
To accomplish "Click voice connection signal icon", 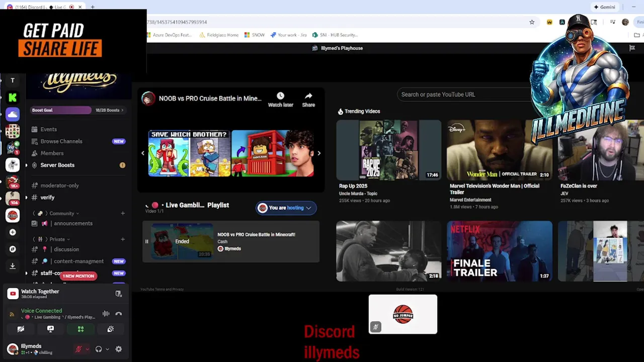I will [x=12, y=314].
